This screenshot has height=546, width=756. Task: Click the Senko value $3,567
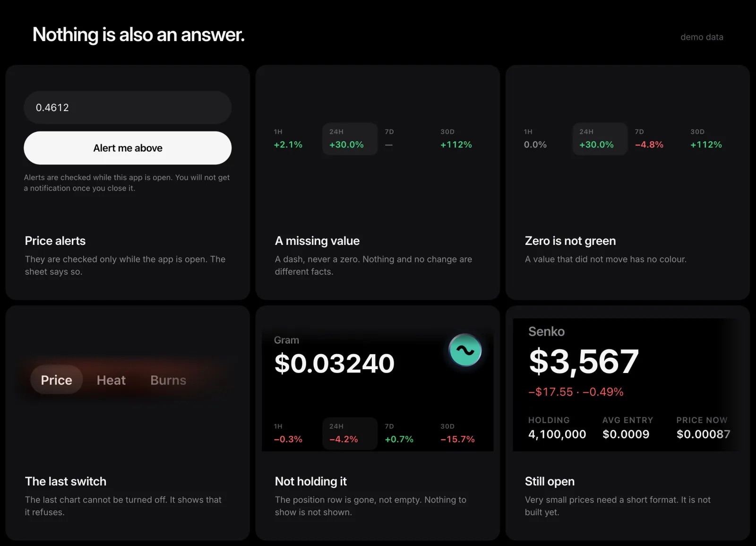click(584, 362)
